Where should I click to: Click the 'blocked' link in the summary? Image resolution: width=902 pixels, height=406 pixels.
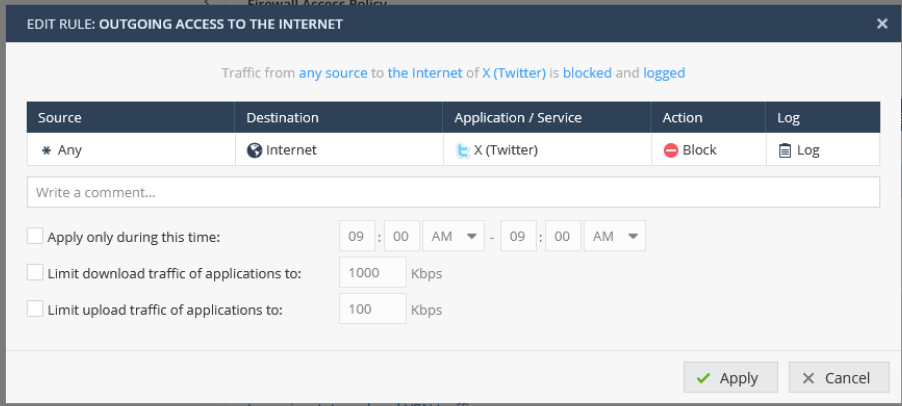(587, 73)
